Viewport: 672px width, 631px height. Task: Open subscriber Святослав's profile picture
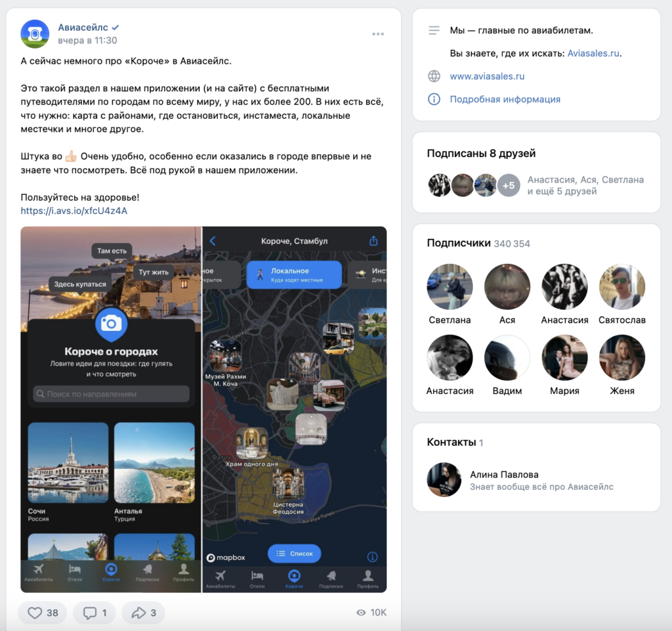[621, 287]
